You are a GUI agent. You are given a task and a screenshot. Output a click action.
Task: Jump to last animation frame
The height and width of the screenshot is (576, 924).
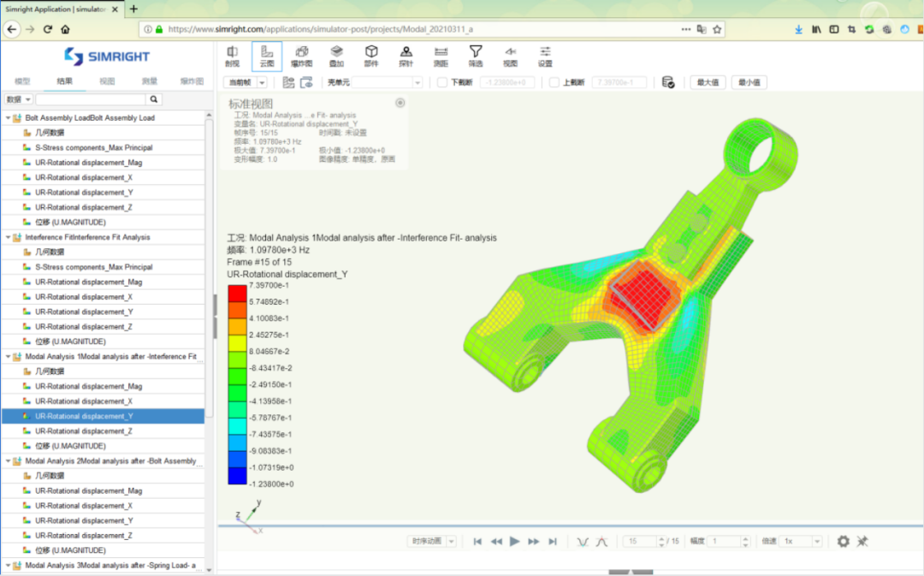[x=552, y=541]
